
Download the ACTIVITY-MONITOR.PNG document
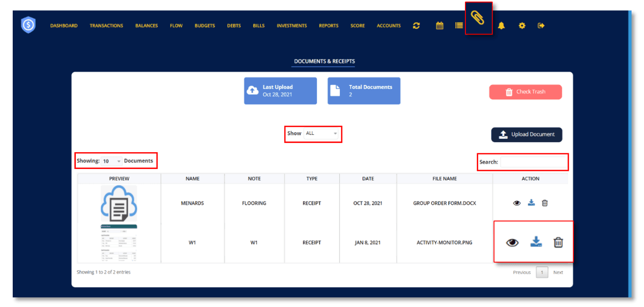(536, 242)
